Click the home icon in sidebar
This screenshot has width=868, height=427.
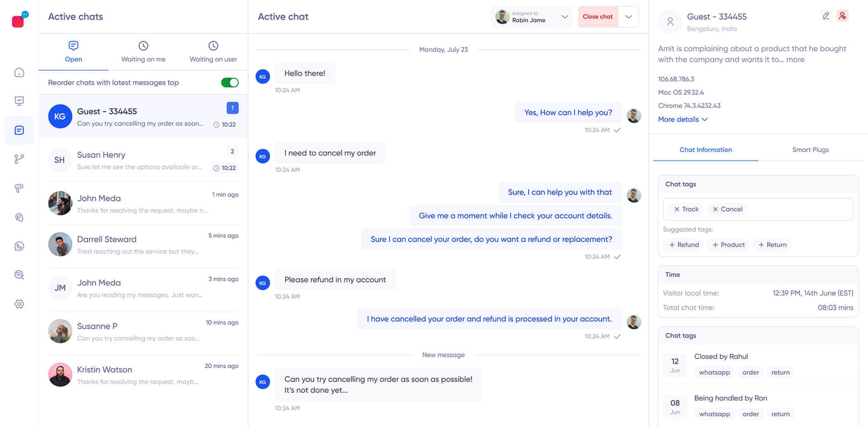(x=19, y=72)
